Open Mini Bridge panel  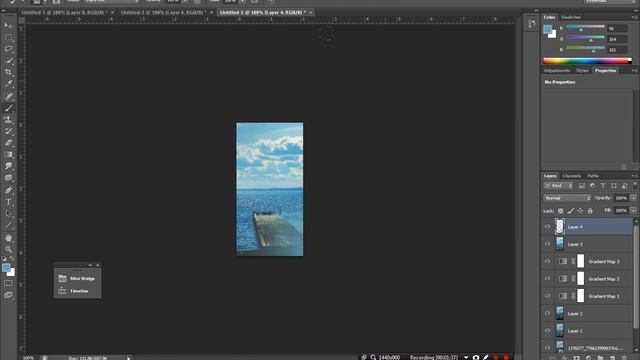pos(77,278)
